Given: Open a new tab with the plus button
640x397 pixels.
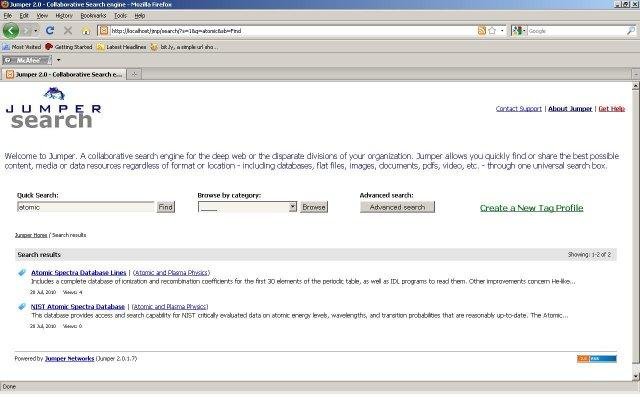Looking at the screenshot, I should 134,74.
